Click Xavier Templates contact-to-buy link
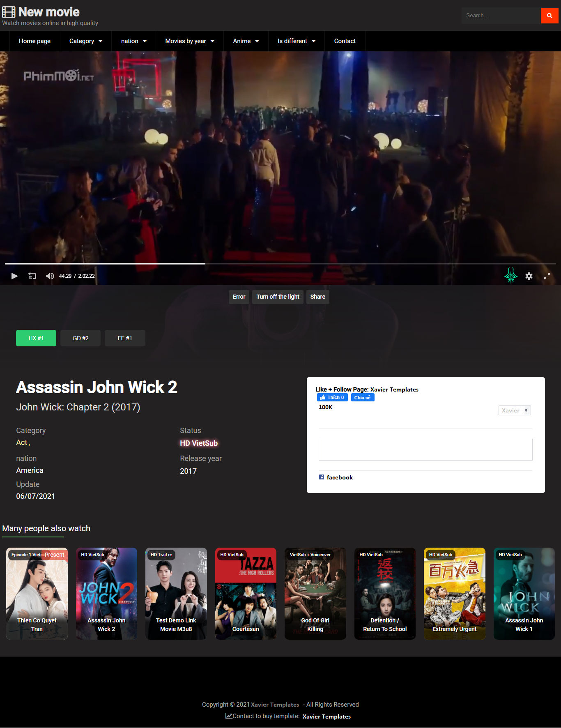Image resolution: width=561 pixels, height=728 pixels. (326, 716)
